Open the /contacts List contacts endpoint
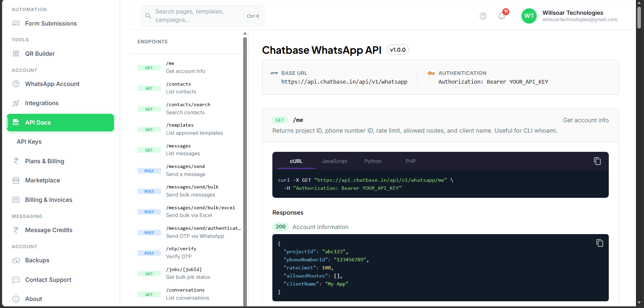The image size is (644, 308). [x=186, y=88]
